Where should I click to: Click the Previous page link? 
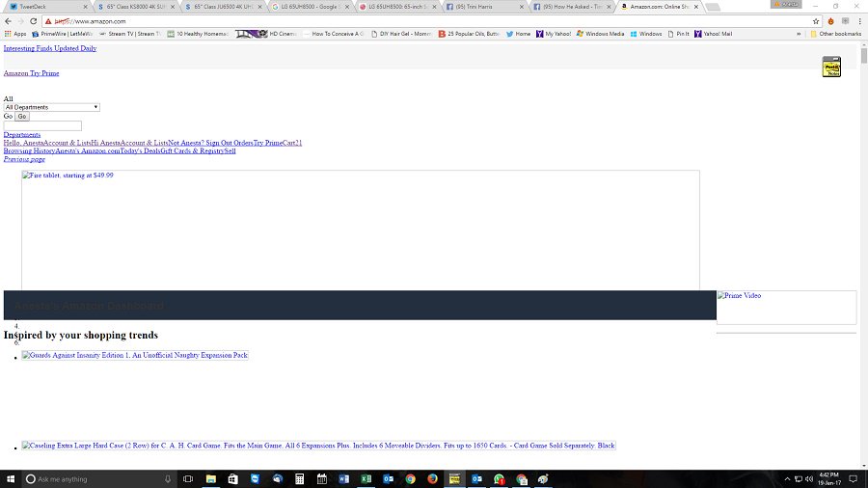[24, 159]
